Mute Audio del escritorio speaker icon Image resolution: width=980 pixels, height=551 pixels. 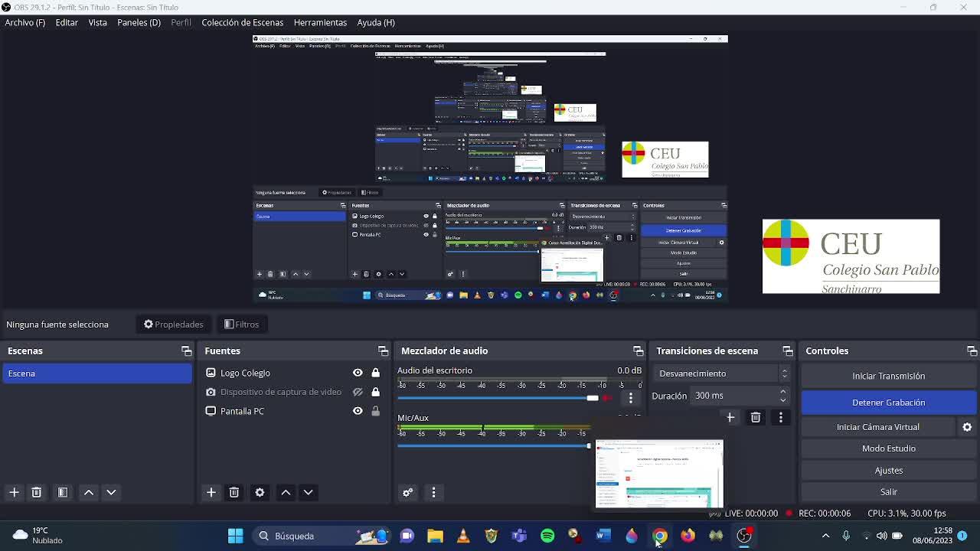pyautogui.click(x=608, y=398)
